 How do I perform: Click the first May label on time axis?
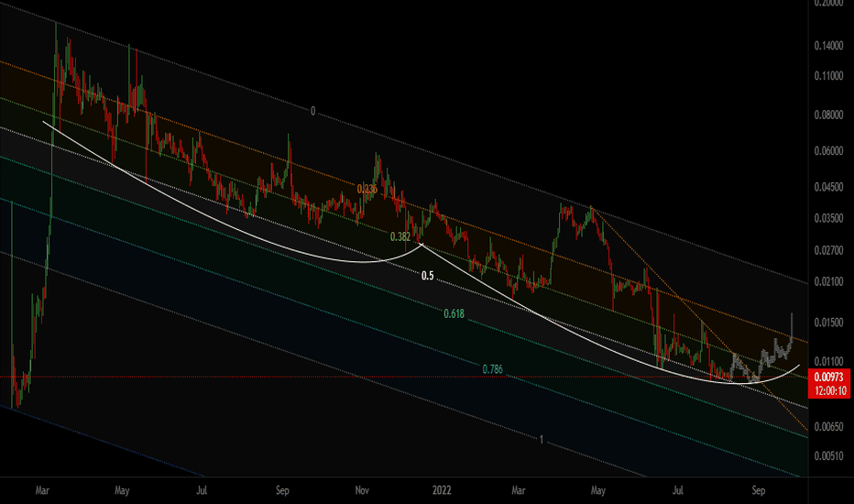122,490
